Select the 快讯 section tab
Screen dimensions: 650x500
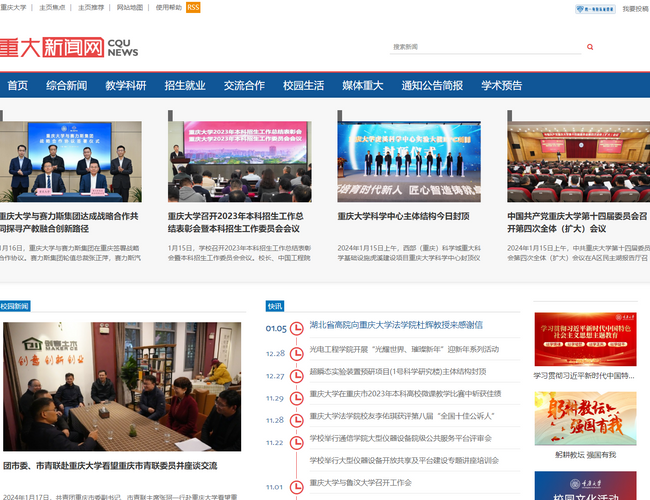(275, 306)
